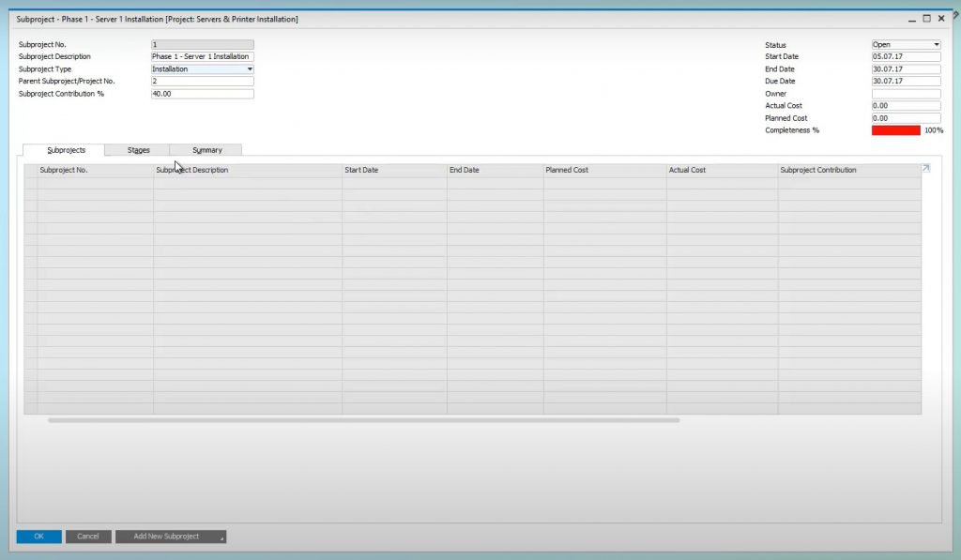This screenshot has width=961, height=560.
Task: Select the Subprojects tab
Action: pyautogui.click(x=66, y=149)
